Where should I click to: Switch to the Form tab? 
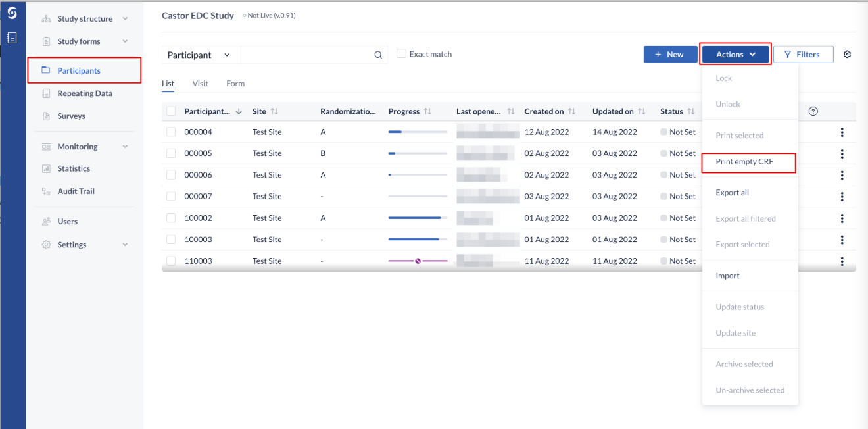(x=235, y=84)
